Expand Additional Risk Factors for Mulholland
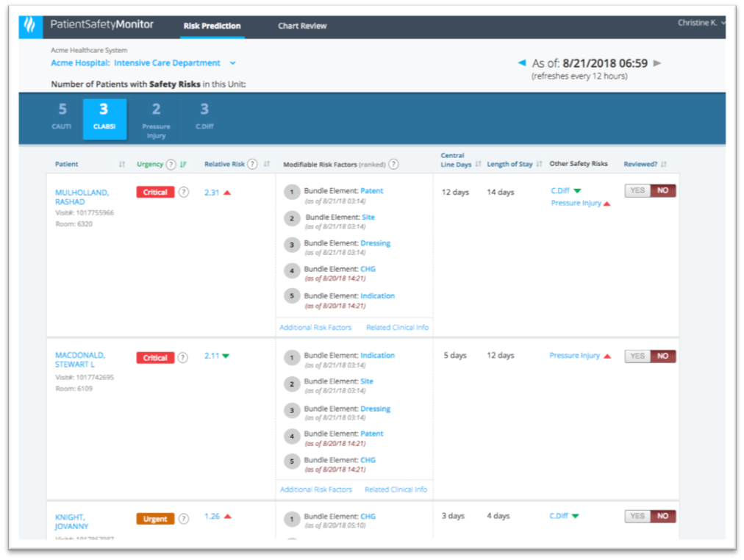 click(x=315, y=327)
